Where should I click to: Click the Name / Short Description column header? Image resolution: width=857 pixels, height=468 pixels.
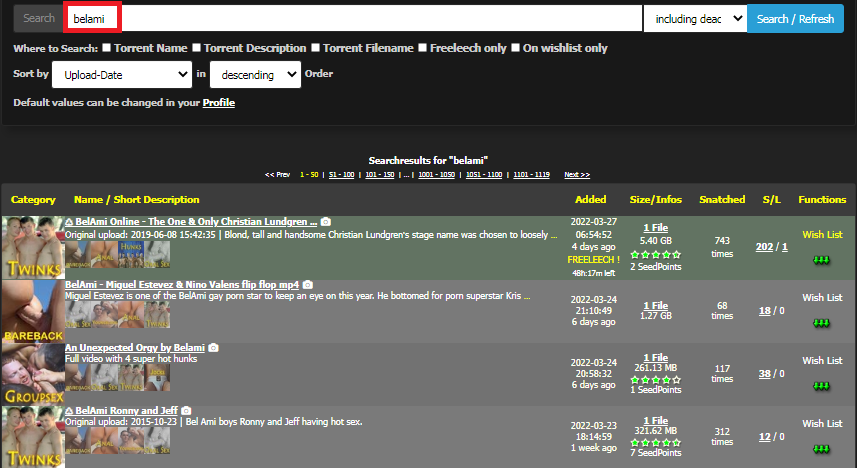click(x=137, y=200)
